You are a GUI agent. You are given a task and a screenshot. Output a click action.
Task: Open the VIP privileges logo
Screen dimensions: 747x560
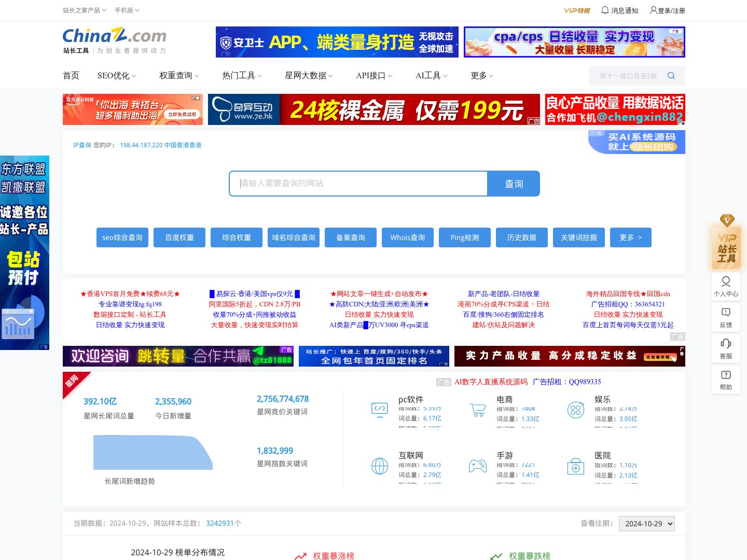click(577, 10)
